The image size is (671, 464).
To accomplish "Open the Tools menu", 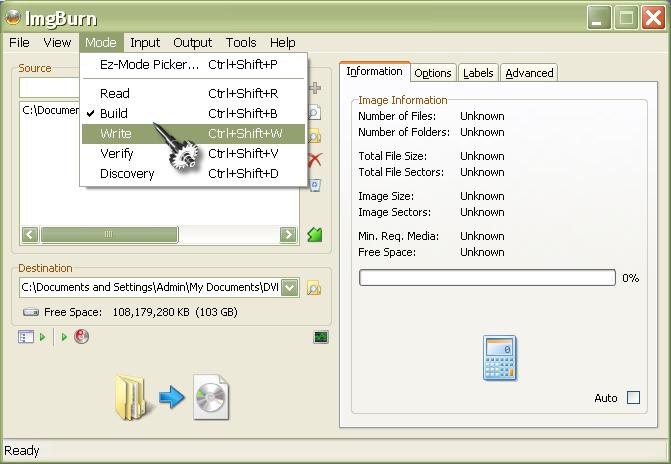I will point(241,42).
